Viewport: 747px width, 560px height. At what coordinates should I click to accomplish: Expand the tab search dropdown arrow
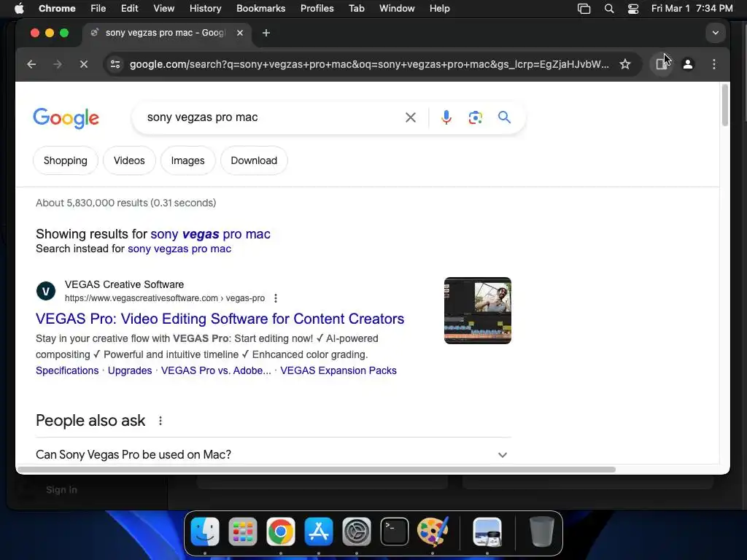tap(715, 33)
